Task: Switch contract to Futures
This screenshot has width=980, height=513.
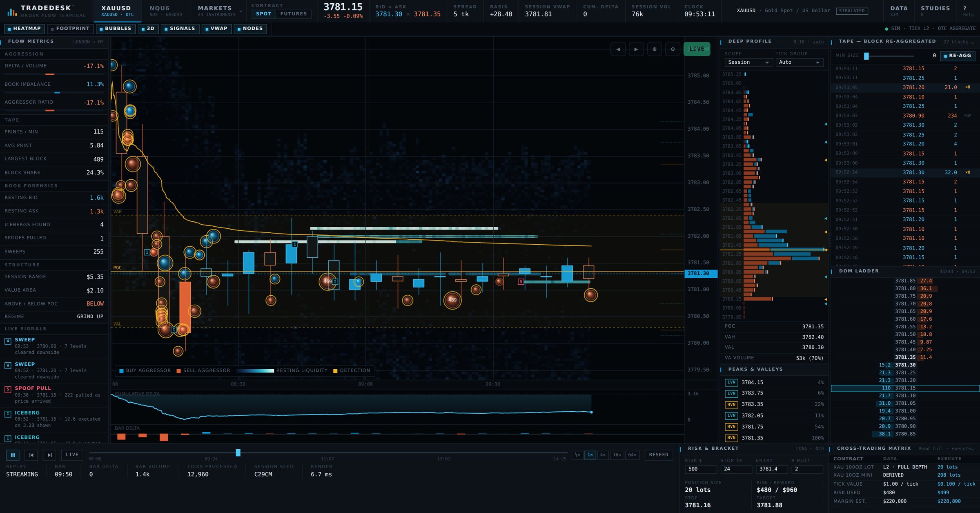Action: click(x=293, y=14)
